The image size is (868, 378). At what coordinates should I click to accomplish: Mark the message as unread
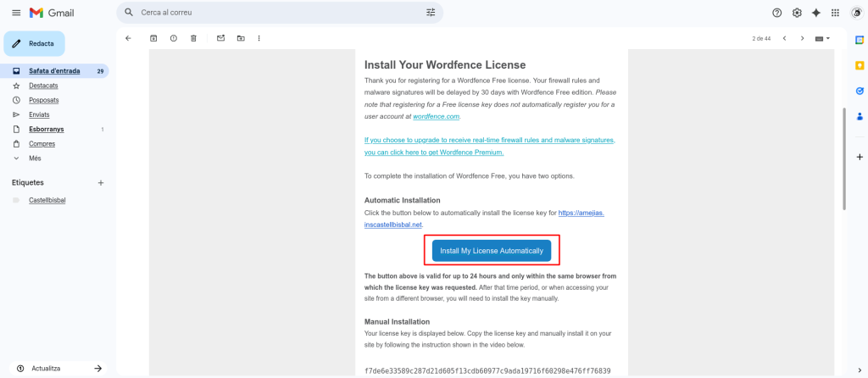click(x=220, y=38)
